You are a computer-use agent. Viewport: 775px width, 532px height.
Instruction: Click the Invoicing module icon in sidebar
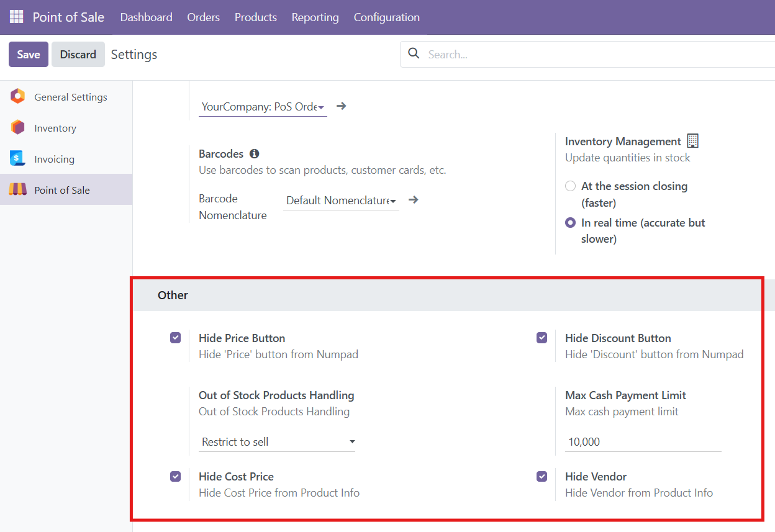17,159
